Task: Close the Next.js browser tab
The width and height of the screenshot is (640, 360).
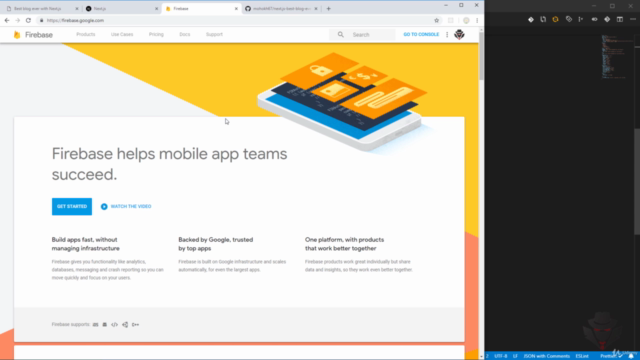Action: [156, 9]
